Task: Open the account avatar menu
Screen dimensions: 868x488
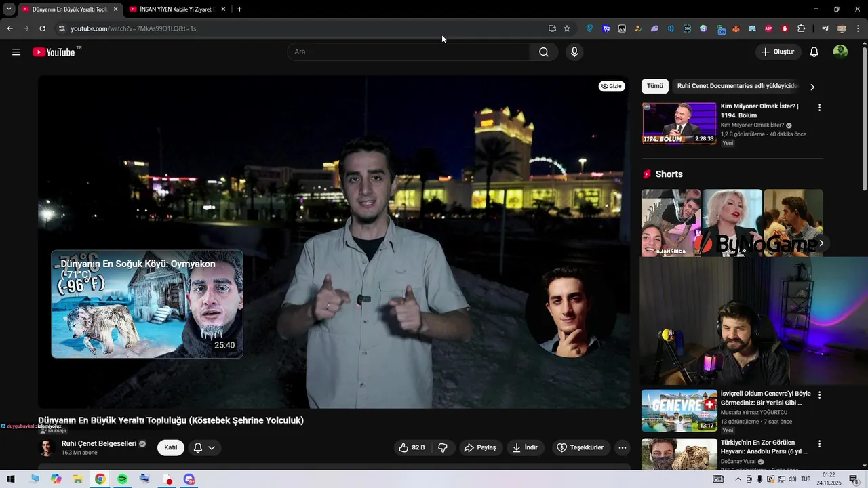Action: (x=840, y=52)
